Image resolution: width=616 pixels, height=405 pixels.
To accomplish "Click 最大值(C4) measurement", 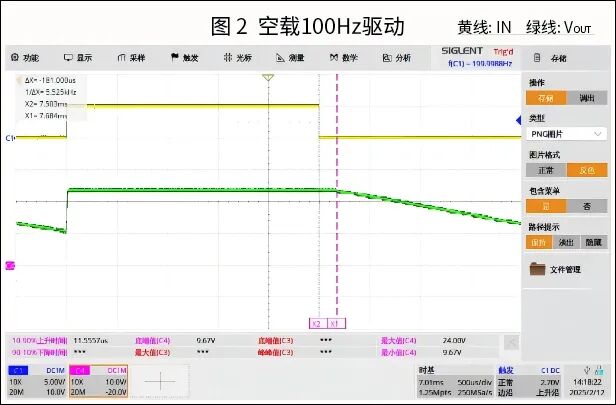I will point(398,341).
